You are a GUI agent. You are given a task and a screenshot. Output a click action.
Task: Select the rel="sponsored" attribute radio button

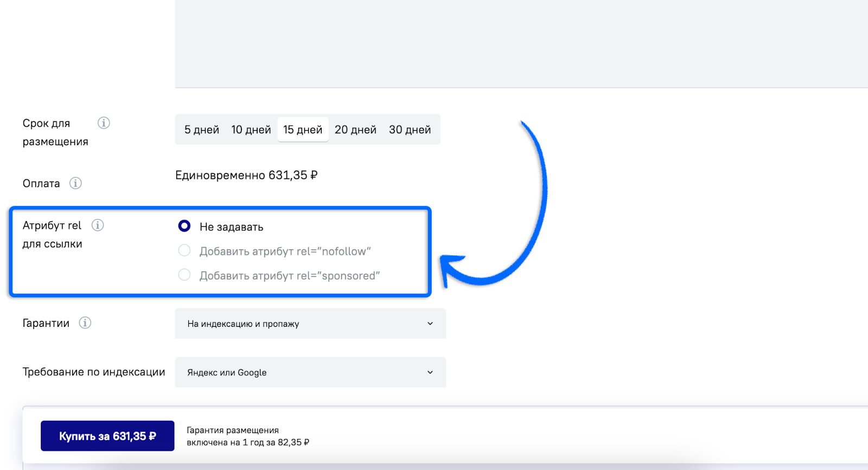click(x=184, y=275)
